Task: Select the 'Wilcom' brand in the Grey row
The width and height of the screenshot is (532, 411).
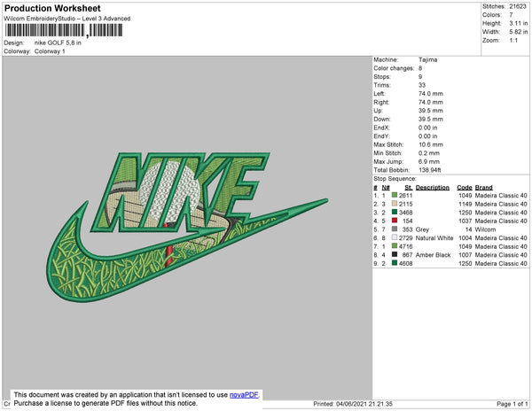Action: coord(485,229)
